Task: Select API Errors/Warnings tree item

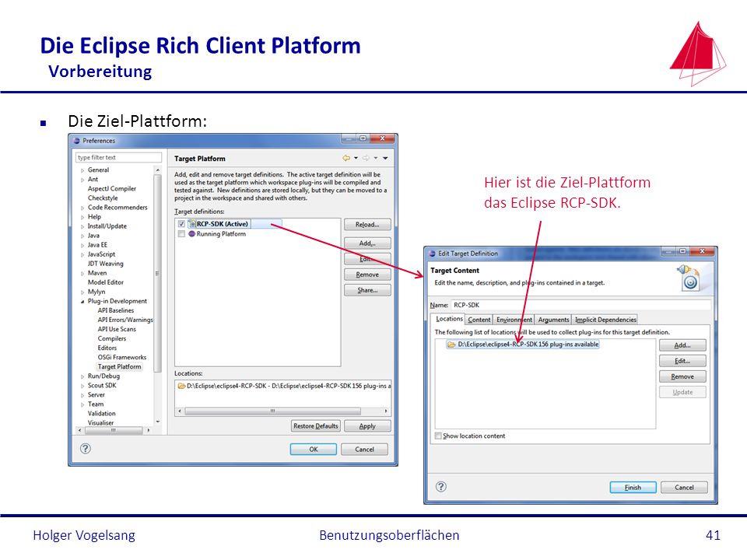Action: click(125, 320)
